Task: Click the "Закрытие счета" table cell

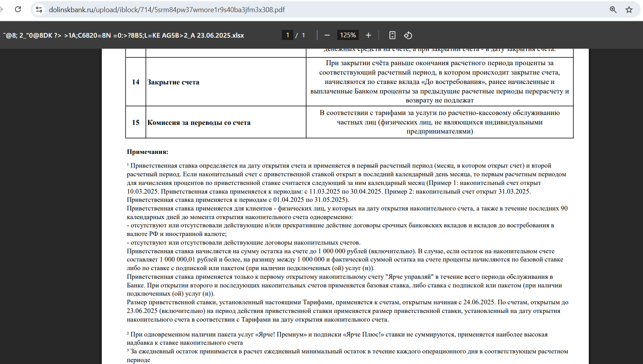Action: pos(226,82)
